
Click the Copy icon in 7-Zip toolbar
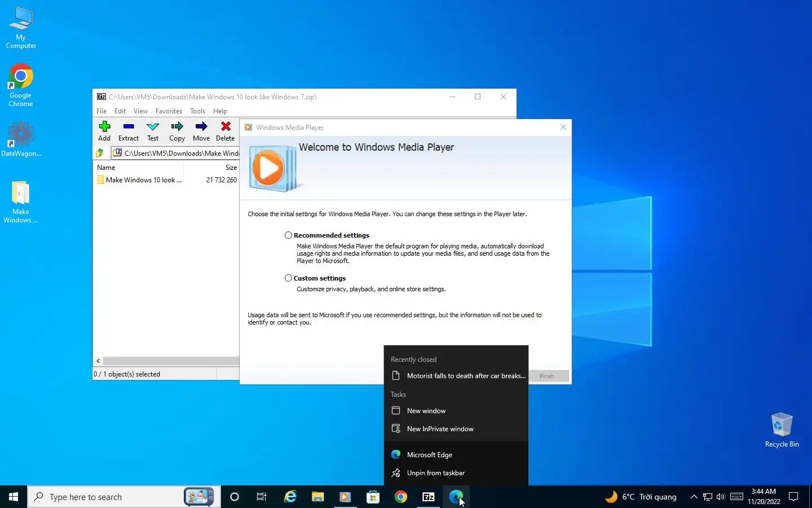tap(177, 131)
